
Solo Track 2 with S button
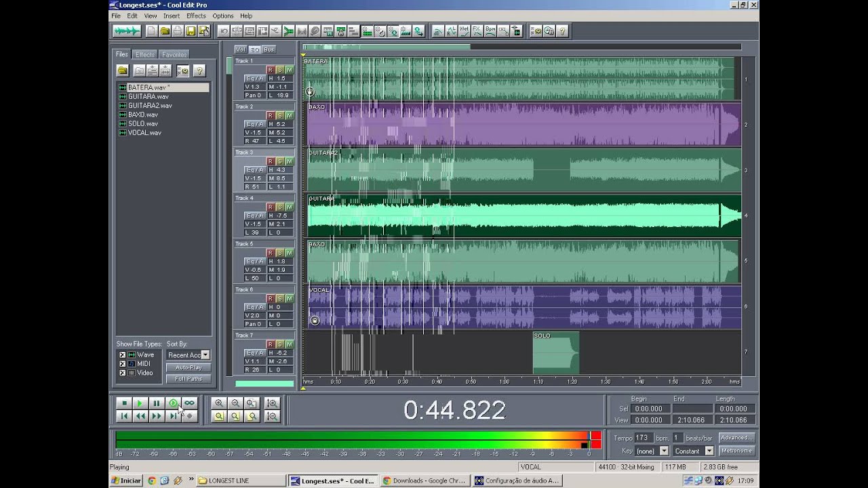click(x=279, y=116)
